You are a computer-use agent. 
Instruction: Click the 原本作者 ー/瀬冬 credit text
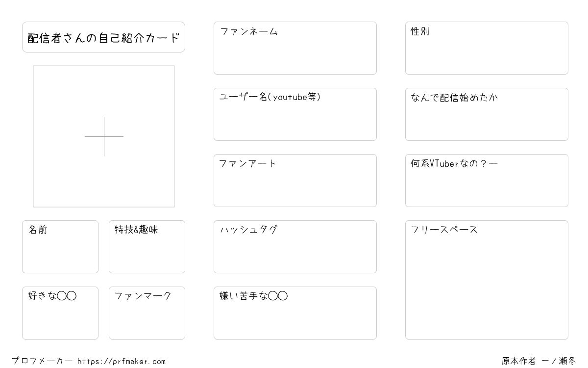(x=539, y=361)
